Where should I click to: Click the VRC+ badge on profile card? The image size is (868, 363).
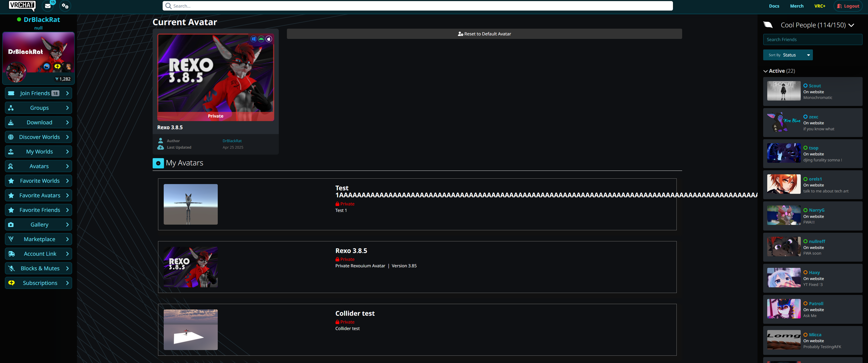58,66
